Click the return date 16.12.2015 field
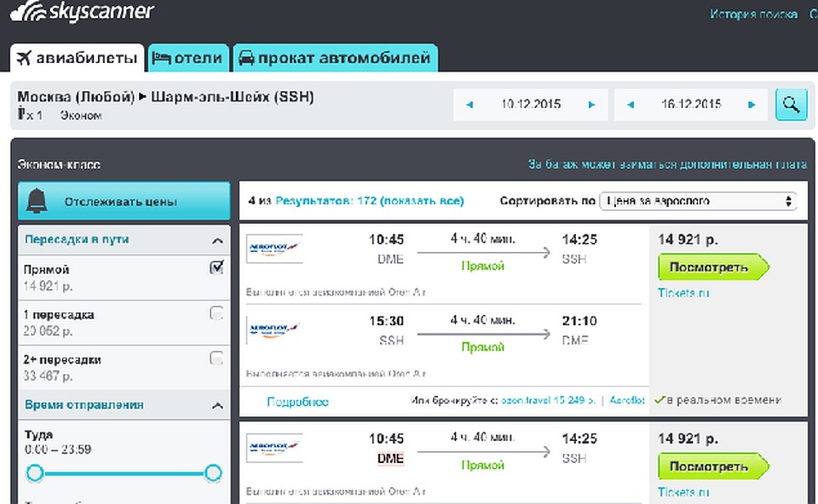818x504 pixels. pos(691,104)
